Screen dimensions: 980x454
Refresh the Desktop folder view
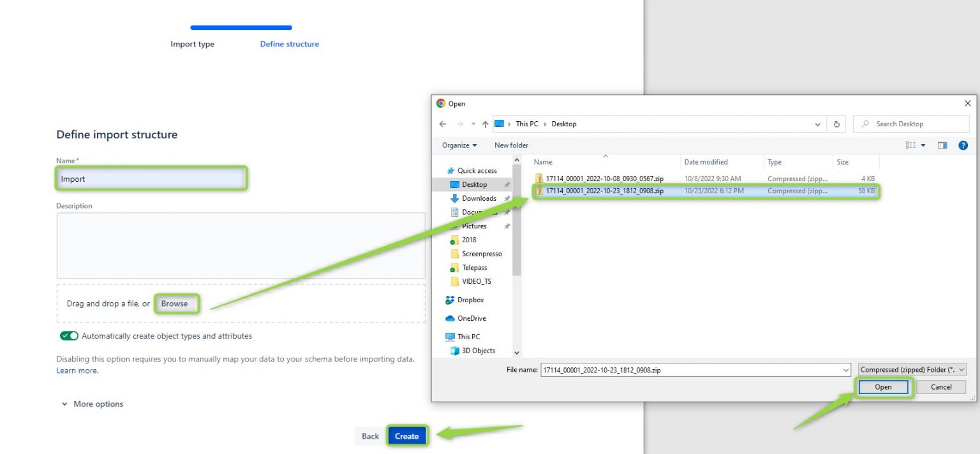coord(836,123)
